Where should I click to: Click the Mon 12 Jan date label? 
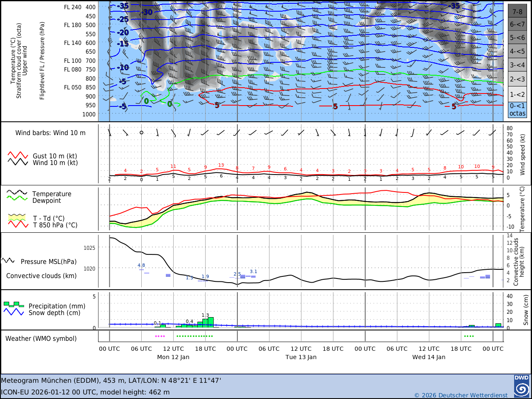pyautogui.click(x=173, y=357)
